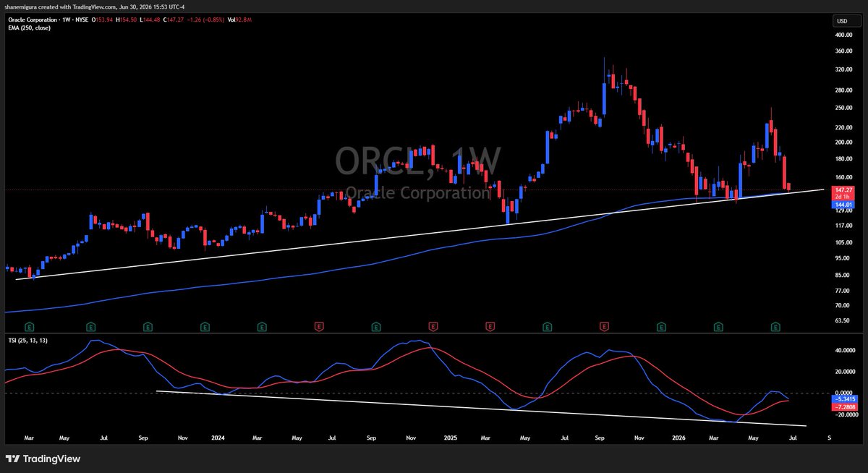Click the 2024 label on the time axis

click(x=218, y=438)
